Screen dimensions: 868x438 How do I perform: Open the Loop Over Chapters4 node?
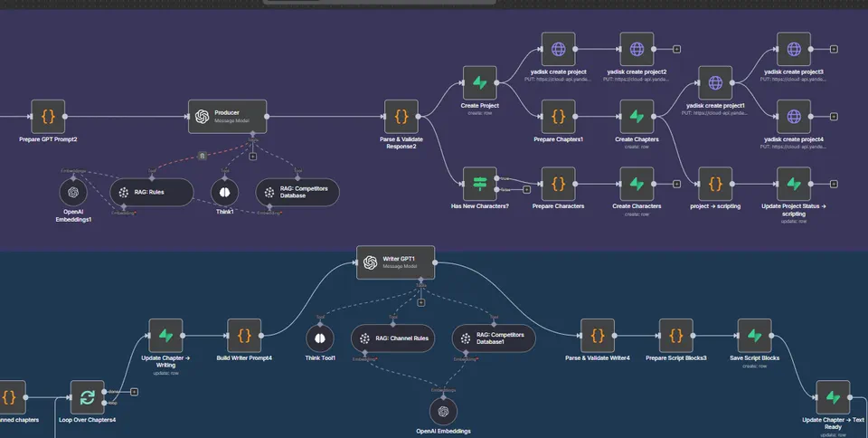click(88, 397)
